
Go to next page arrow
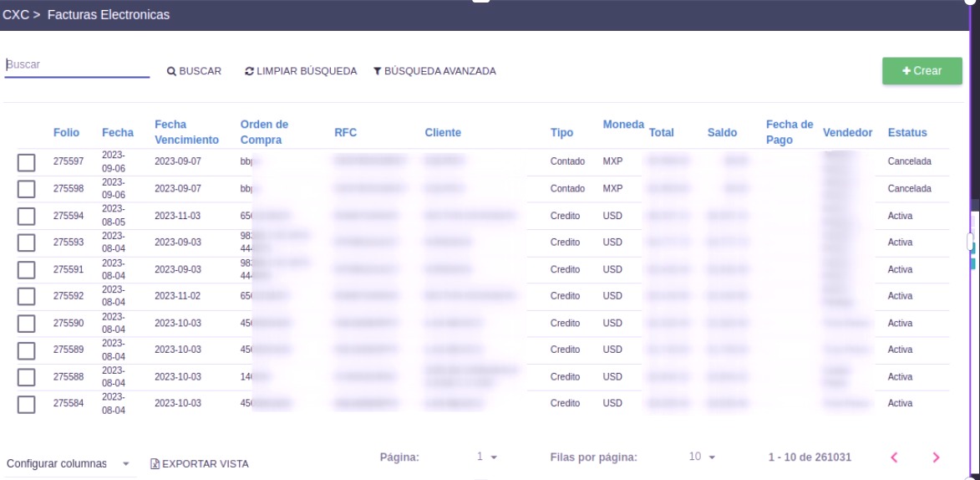click(936, 457)
